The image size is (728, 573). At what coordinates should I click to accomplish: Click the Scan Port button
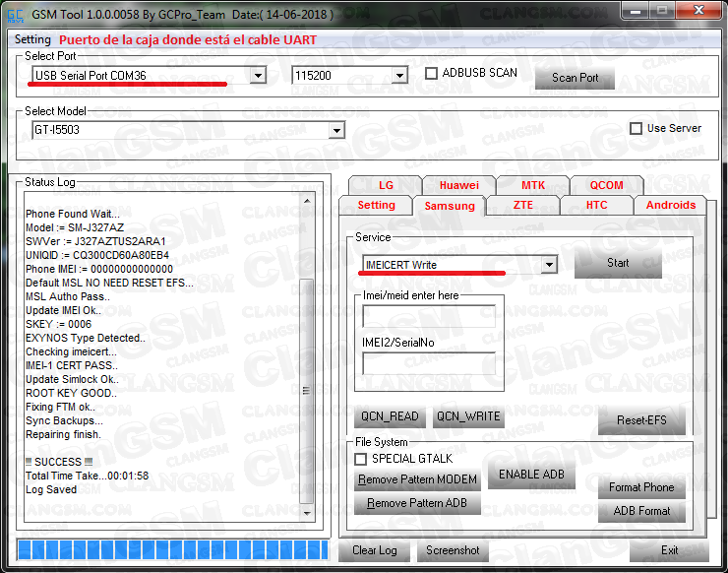click(575, 78)
